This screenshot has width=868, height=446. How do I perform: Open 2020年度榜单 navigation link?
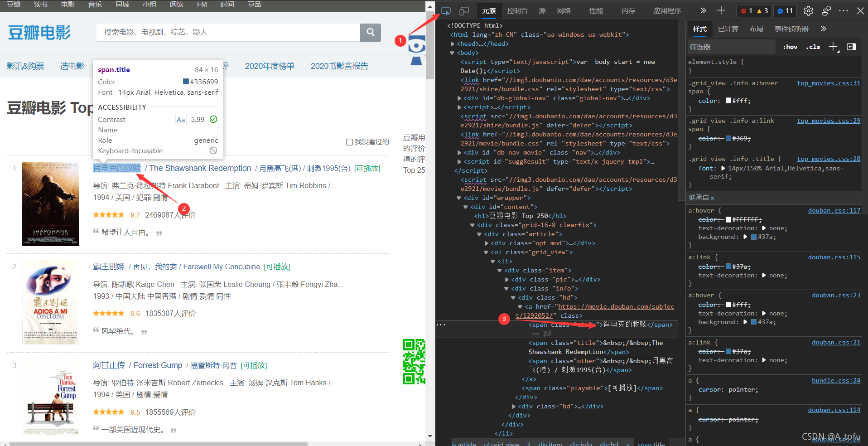pyautogui.click(x=270, y=66)
